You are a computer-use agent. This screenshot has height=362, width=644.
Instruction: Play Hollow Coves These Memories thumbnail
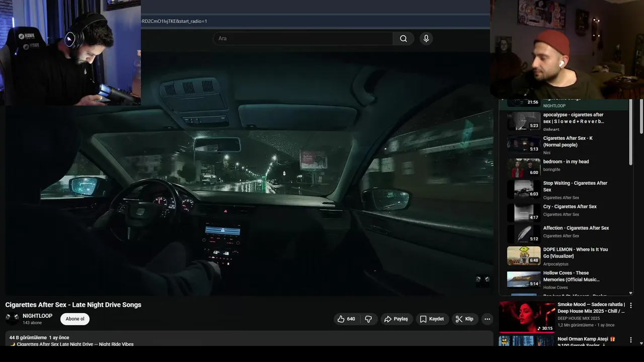tap(524, 280)
